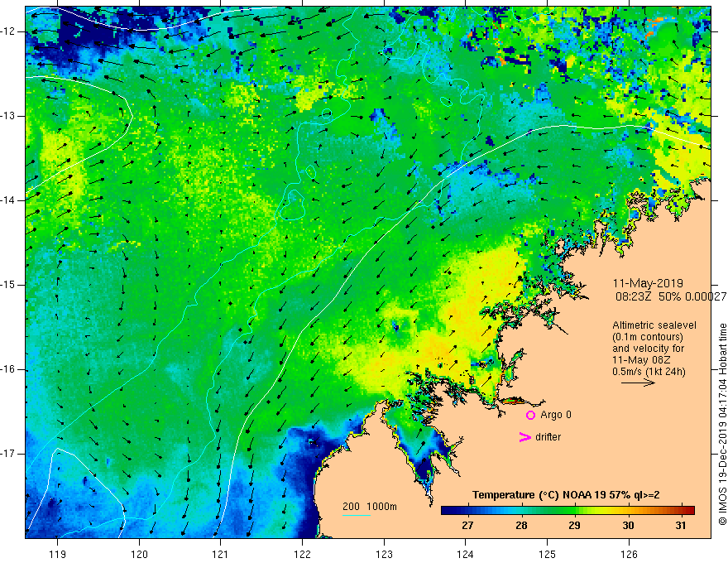Click the longitude axis label 125

(548, 554)
